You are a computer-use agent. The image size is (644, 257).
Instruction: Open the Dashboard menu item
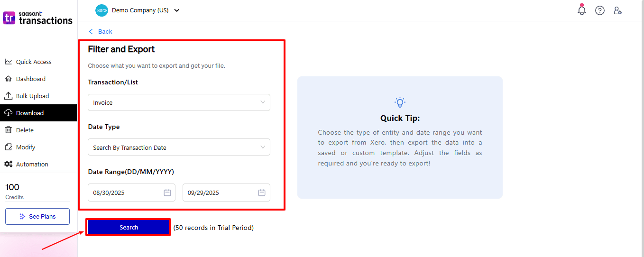click(x=30, y=79)
